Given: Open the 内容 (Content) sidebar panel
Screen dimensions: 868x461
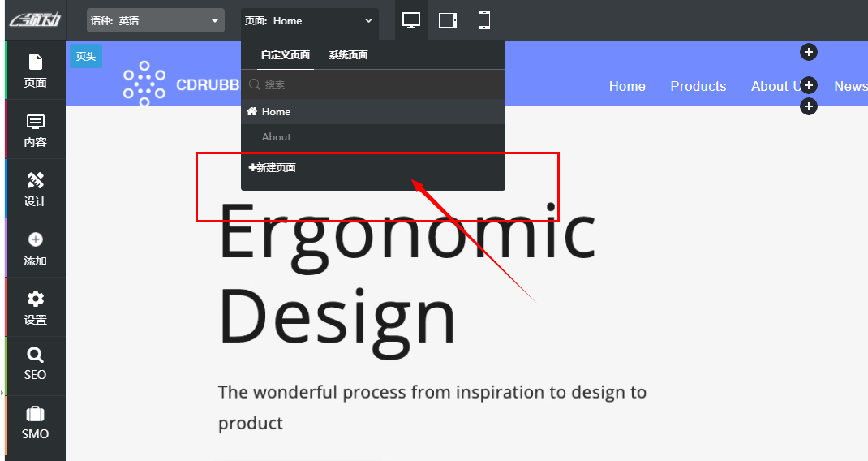Looking at the screenshot, I should tap(35, 130).
